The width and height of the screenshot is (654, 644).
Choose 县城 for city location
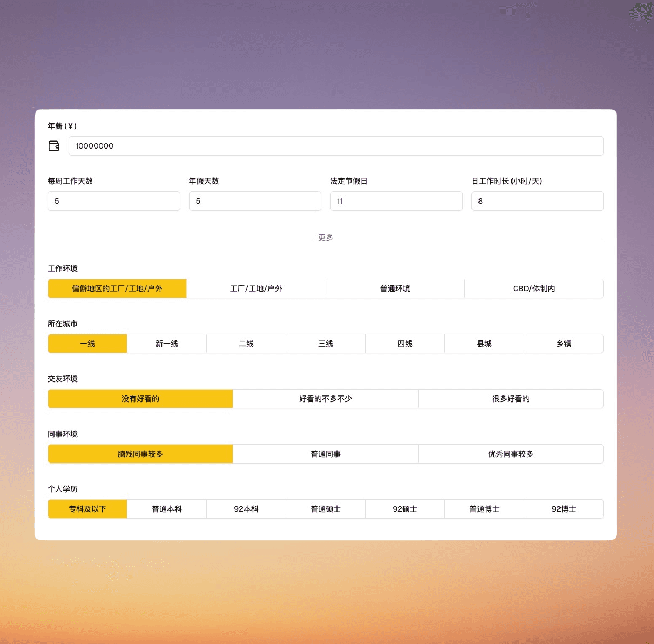point(484,344)
